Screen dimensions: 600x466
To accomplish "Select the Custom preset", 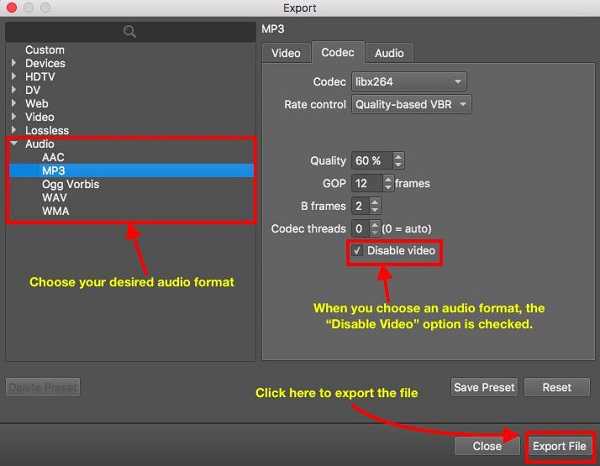I will [45, 50].
